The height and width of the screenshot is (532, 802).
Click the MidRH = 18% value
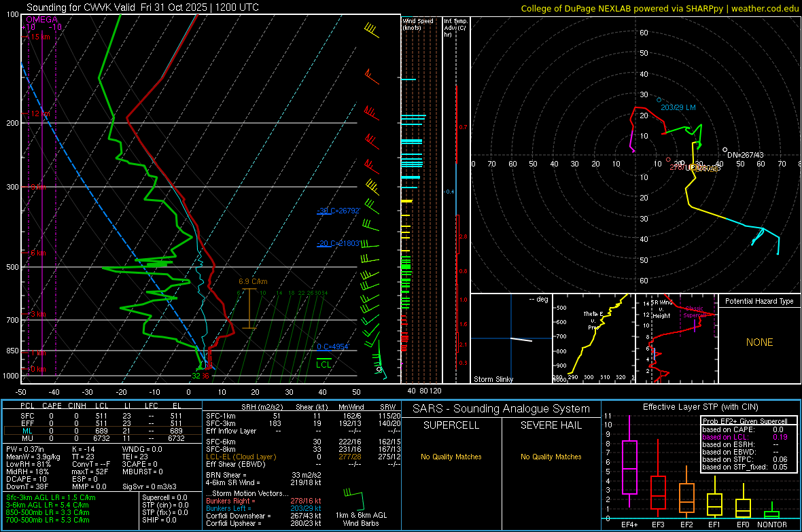pyautogui.click(x=27, y=472)
